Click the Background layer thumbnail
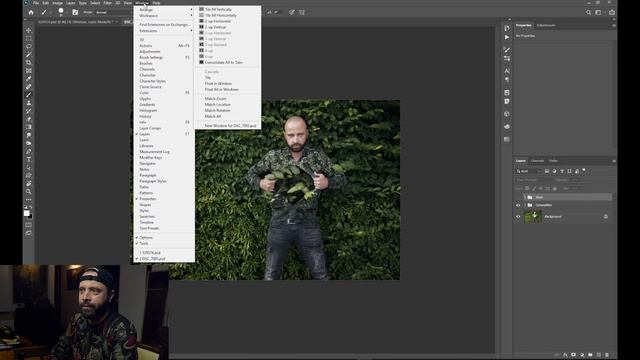This screenshot has height=360, width=640. pyautogui.click(x=533, y=216)
